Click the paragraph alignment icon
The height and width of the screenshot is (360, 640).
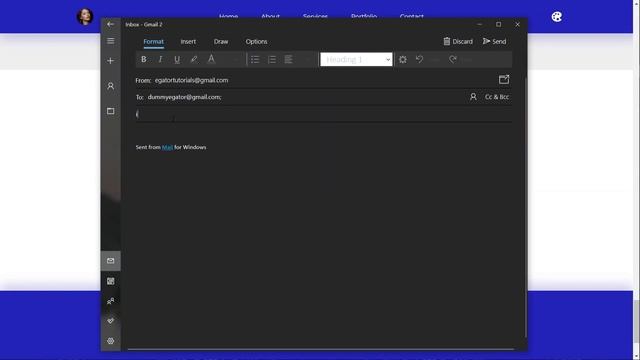tap(289, 59)
